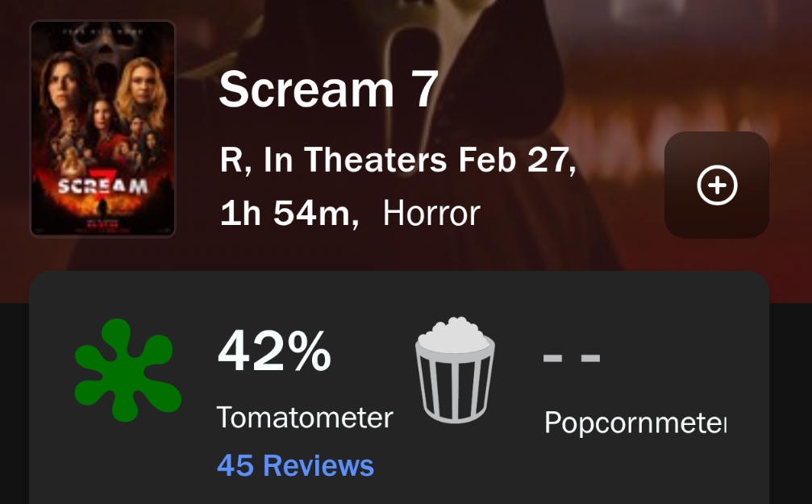Image resolution: width=812 pixels, height=504 pixels.
Task: Click the Popcornmeter label
Action: click(x=635, y=423)
